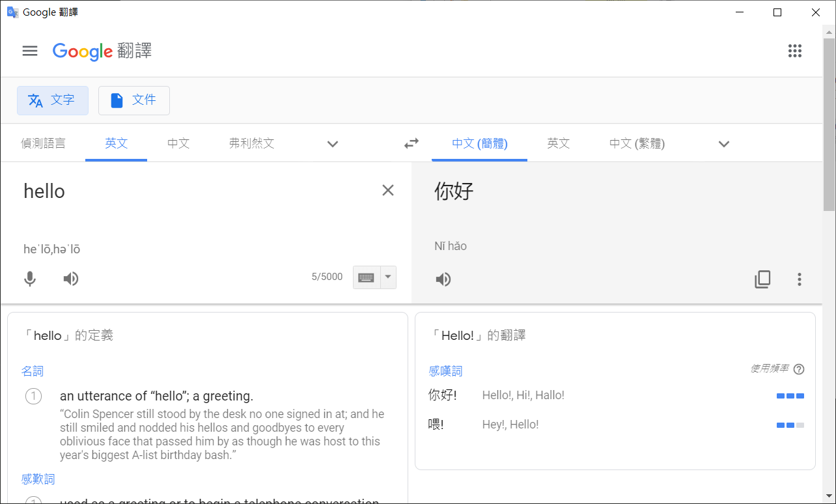Expand the source language list chevron
Image resolution: width=836 pixels, height=504 pixels.
click(x=333, y=144)
